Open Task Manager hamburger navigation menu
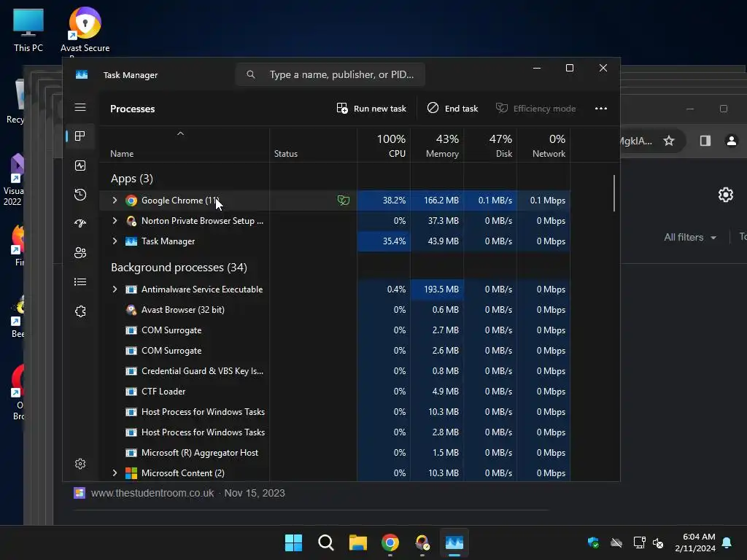 (x=80, y=108)
